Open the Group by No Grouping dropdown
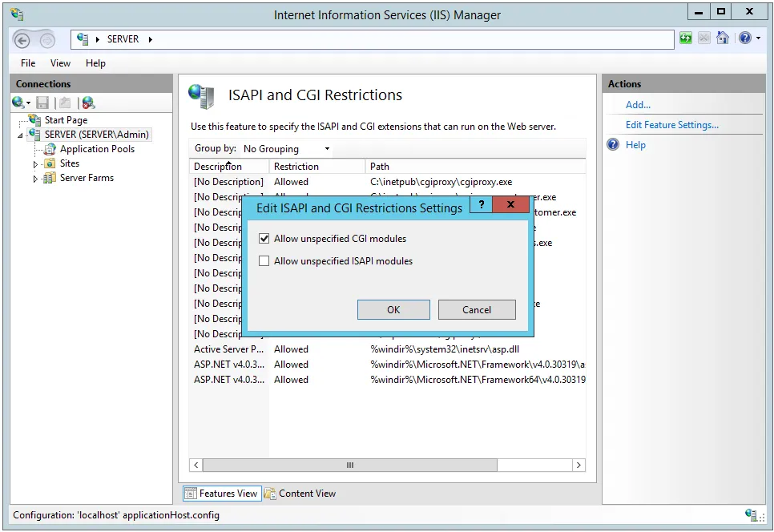The width and height of the screenshot is (774, 532). (x=286, y=149)
